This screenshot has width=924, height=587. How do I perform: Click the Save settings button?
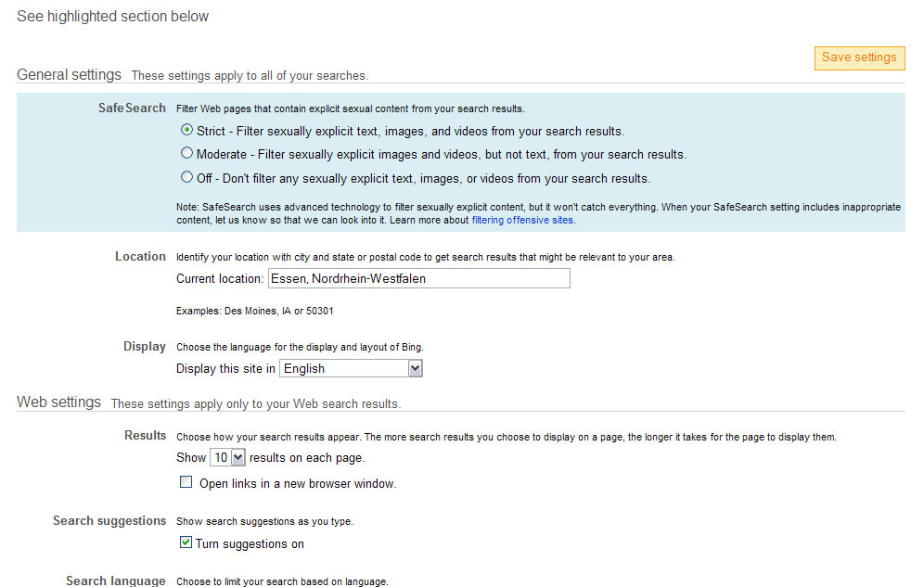point(859,57)
